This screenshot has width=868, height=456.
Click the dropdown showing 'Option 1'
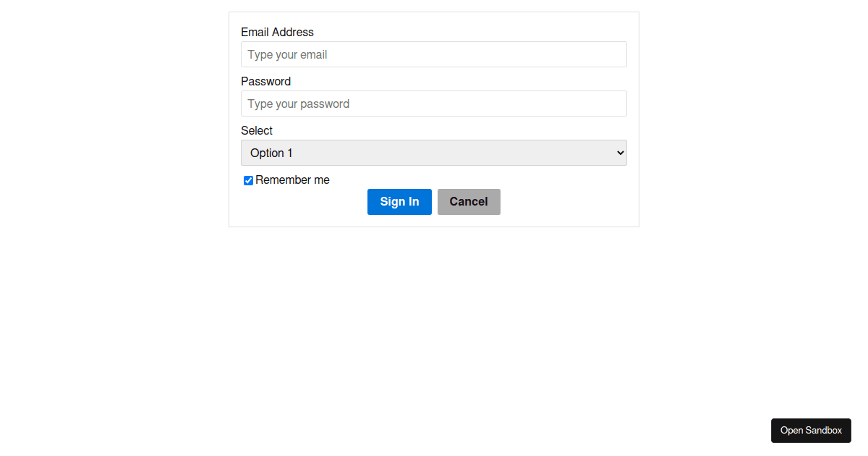click(x=434, y=153)
